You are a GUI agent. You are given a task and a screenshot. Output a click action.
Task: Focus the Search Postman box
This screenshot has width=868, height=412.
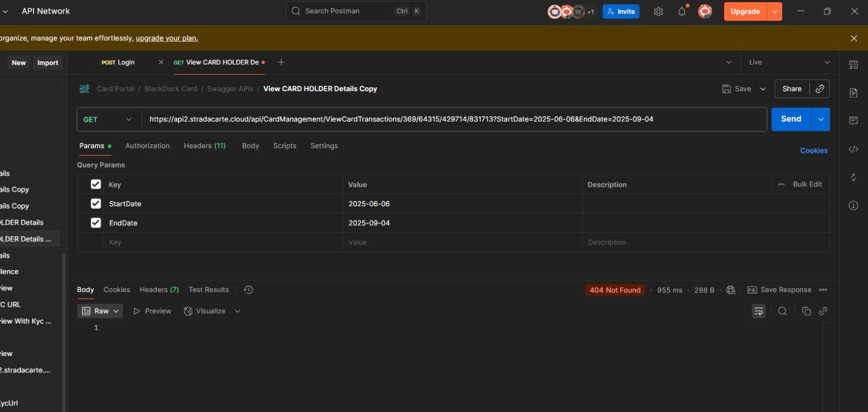pyautogui.click(x=356, y=11)
